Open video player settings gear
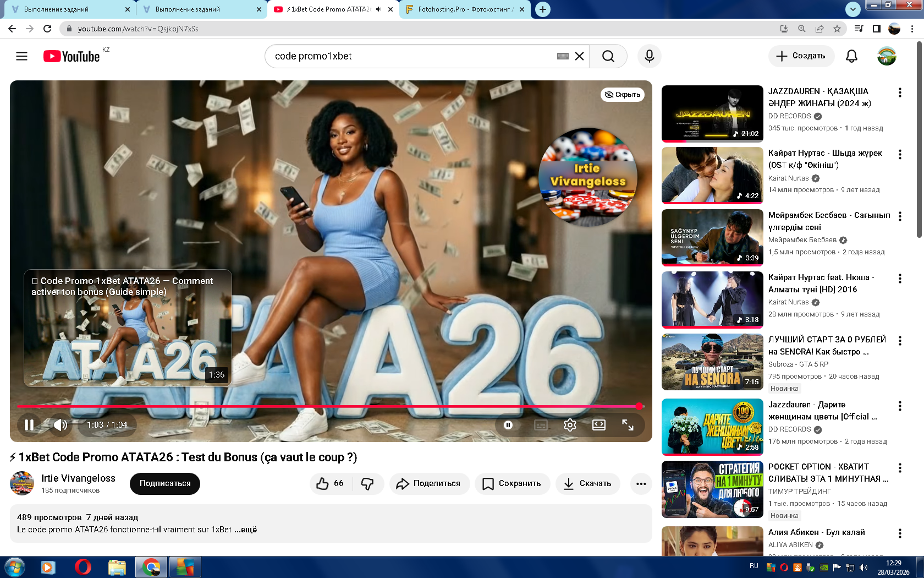The height and width of the screenshot is (578, 924). [570, 425]
